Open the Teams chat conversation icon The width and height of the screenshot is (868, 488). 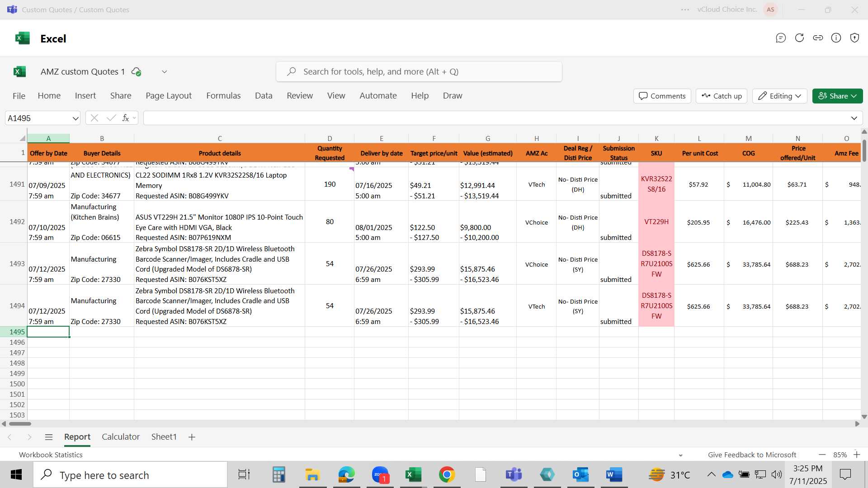coord(781,38)
